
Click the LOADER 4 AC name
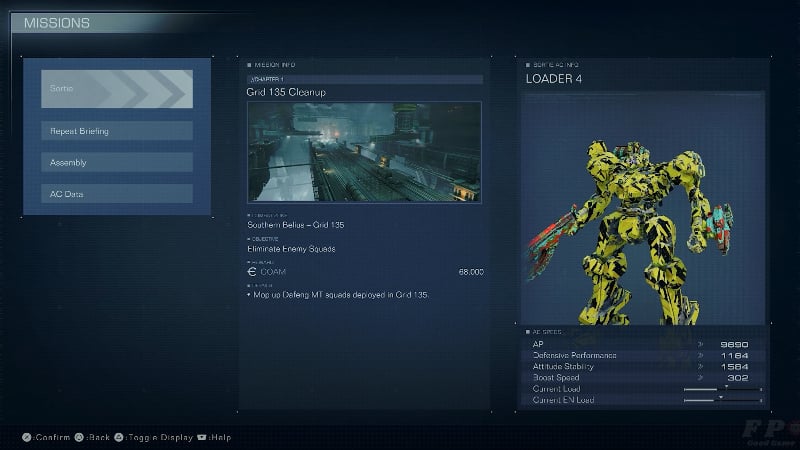pyautogui.click(x=554, y=79)
